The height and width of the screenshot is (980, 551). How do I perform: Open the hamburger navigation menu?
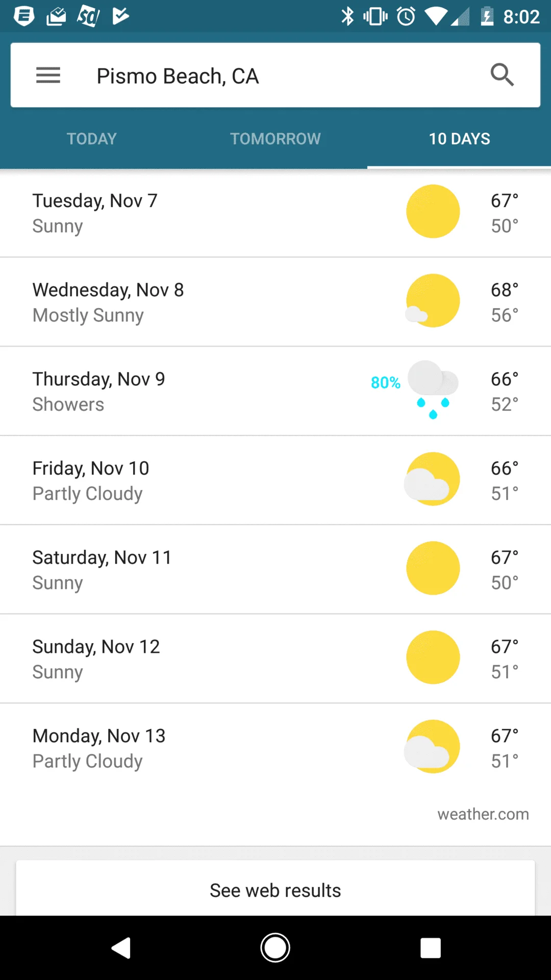pos(48,76)
